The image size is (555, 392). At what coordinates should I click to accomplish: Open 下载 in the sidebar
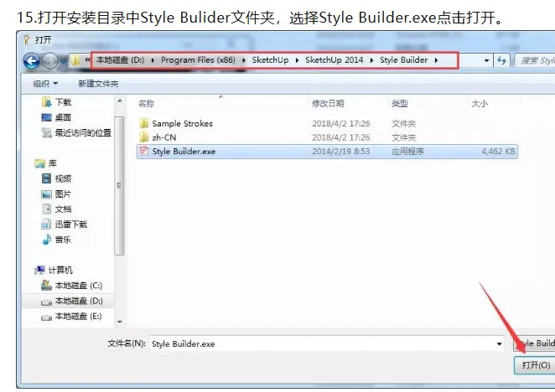[x=64, y=102]
